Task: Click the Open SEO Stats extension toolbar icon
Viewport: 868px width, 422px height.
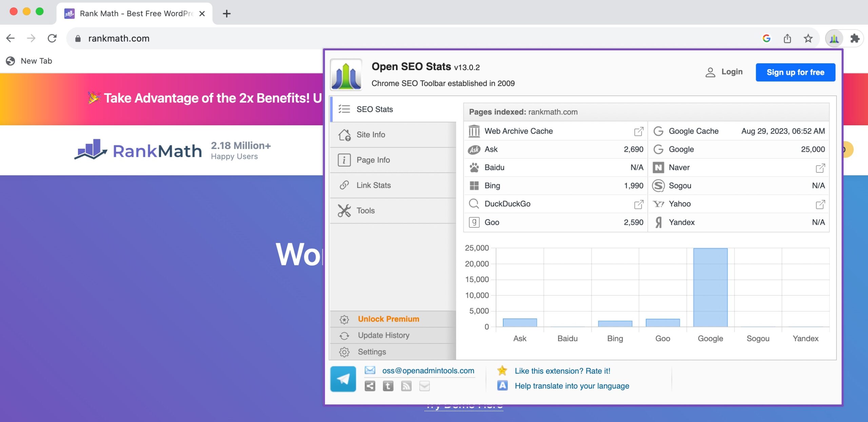Action: click(x=834, y=39)
